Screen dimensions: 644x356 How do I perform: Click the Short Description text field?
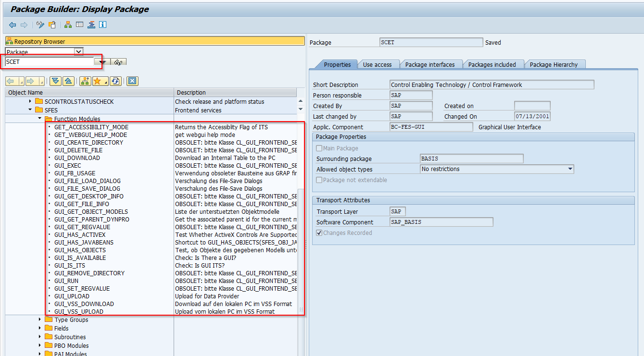click(492, 85)
